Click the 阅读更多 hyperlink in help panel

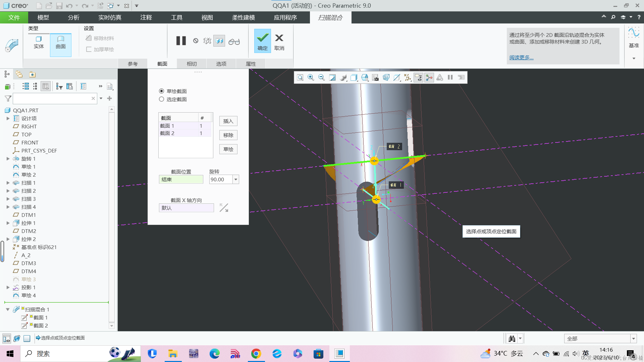coord(521,57)
